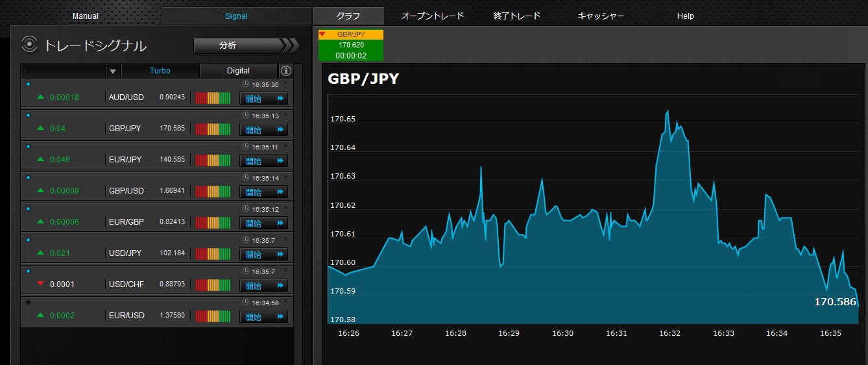Open the Help menu
Image resolution: width=868 pixels, height=365 pixels.
[685, 16]
